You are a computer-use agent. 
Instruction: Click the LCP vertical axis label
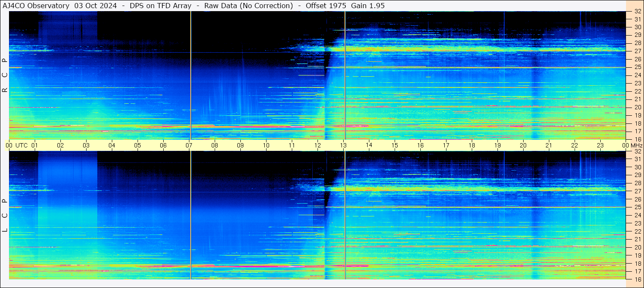tap(5, 216)
